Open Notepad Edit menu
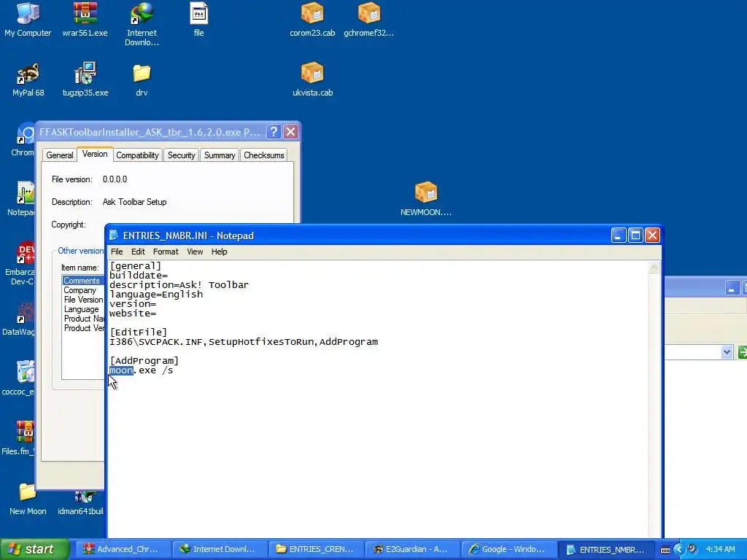The image size is (747, 560). click(138, 252)
